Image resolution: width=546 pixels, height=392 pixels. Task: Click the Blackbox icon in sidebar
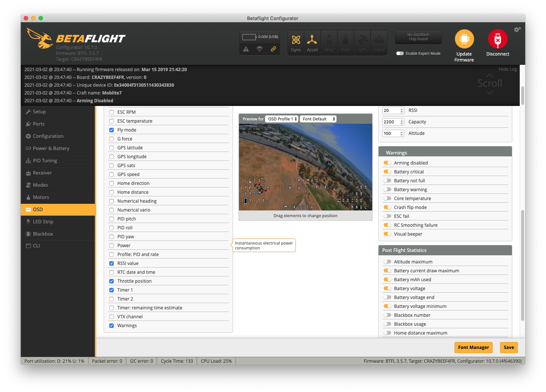[x=28, y=234]
